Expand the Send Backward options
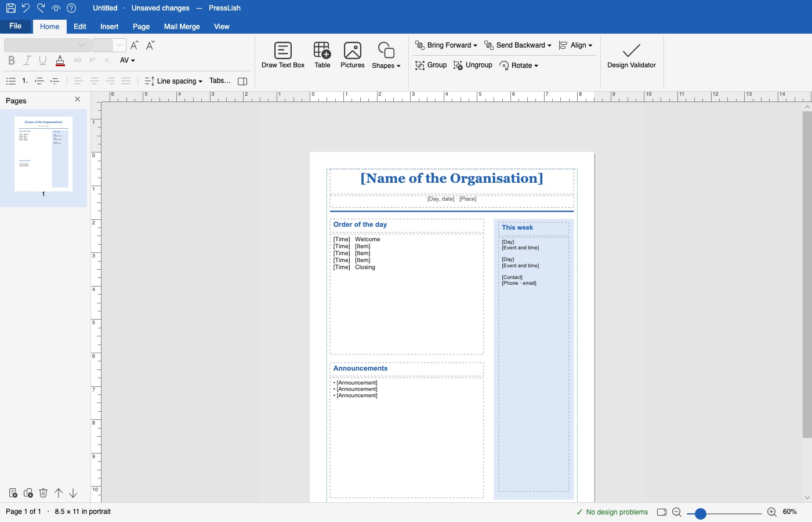This screenshot has width=812, height=522. 518,45
